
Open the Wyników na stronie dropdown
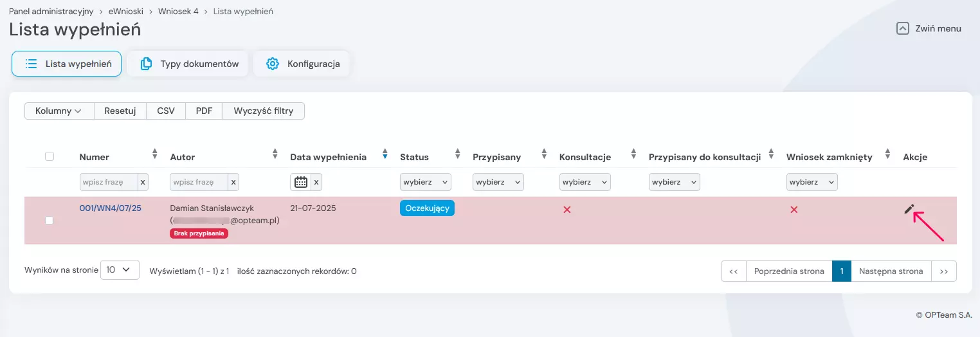(x=120, y=270)
